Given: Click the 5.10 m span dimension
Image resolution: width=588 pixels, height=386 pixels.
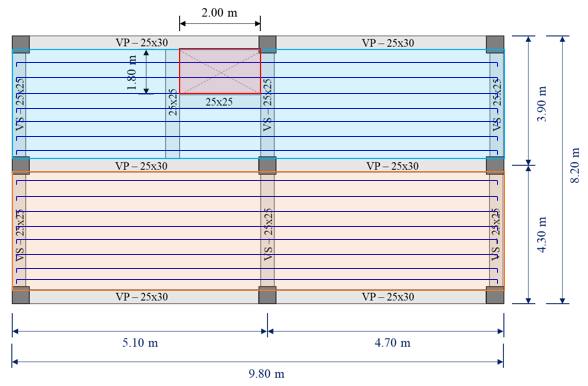Looking at the screenshot, I should coord(140,342).
